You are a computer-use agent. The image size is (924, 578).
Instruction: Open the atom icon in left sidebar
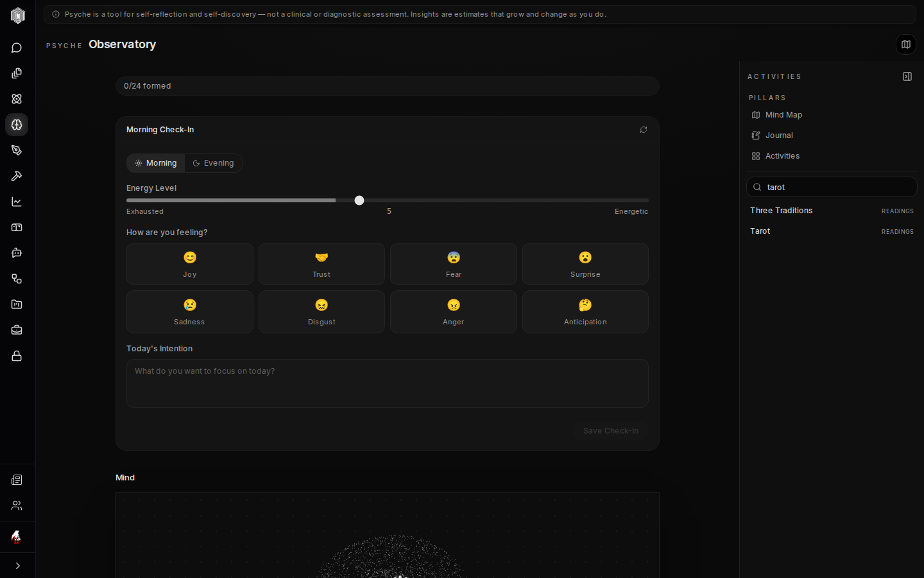(x=17, y=99)
